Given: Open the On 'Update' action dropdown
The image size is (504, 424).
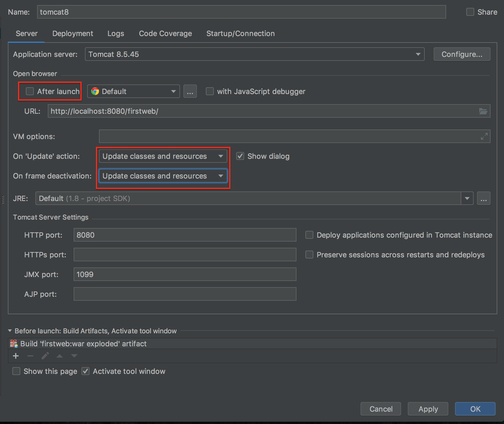Looking at the screenshot, I should coord(163,156).
